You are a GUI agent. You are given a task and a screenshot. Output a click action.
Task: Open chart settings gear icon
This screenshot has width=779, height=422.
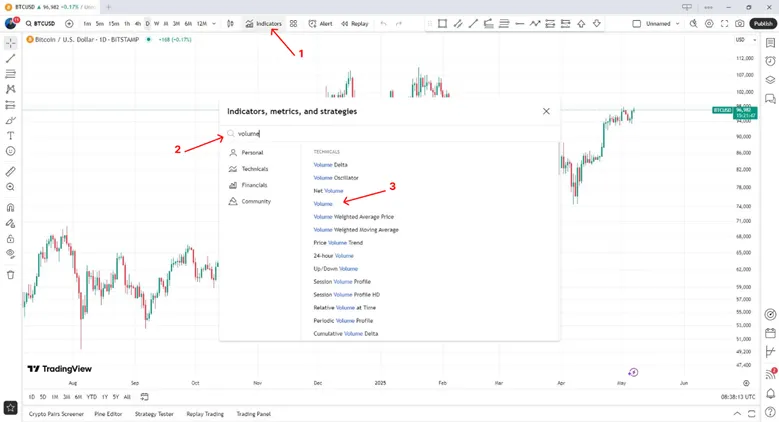pos(709,23)
